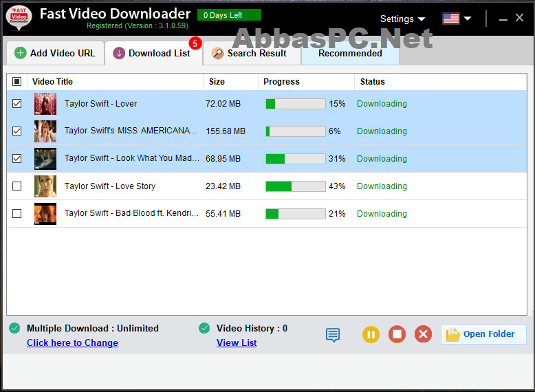Click the Love Story progress bar at 43%
The width and height of the screenshot is (535, 392).
coord(296,186)
